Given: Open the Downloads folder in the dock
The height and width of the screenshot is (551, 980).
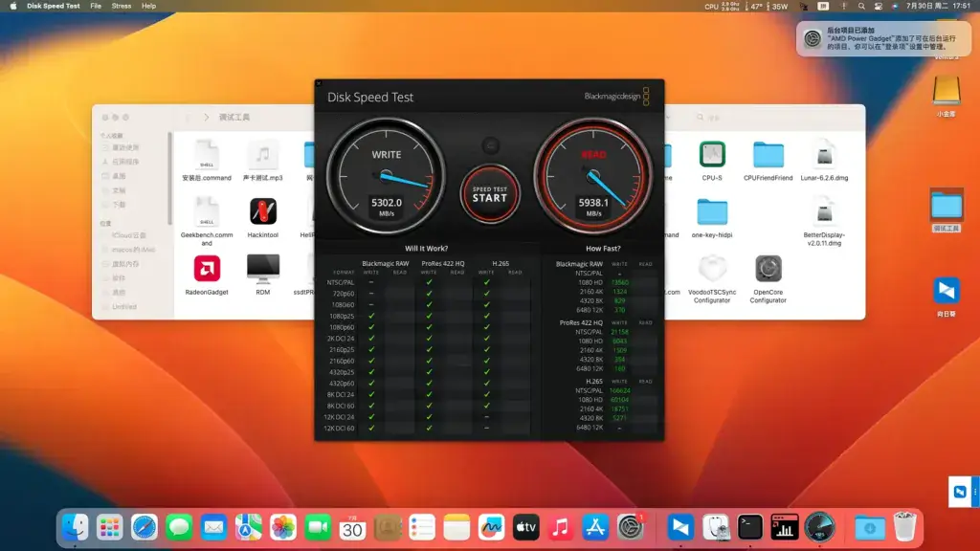Looking at the screenshot, I should [x=869, y=528].
